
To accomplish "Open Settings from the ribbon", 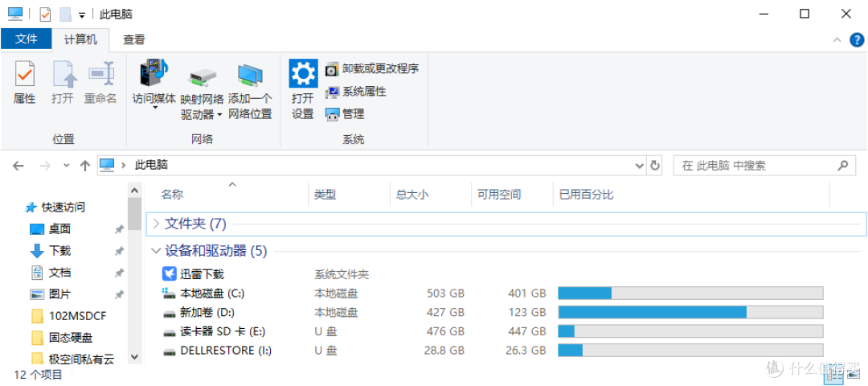I will [303, 90].
